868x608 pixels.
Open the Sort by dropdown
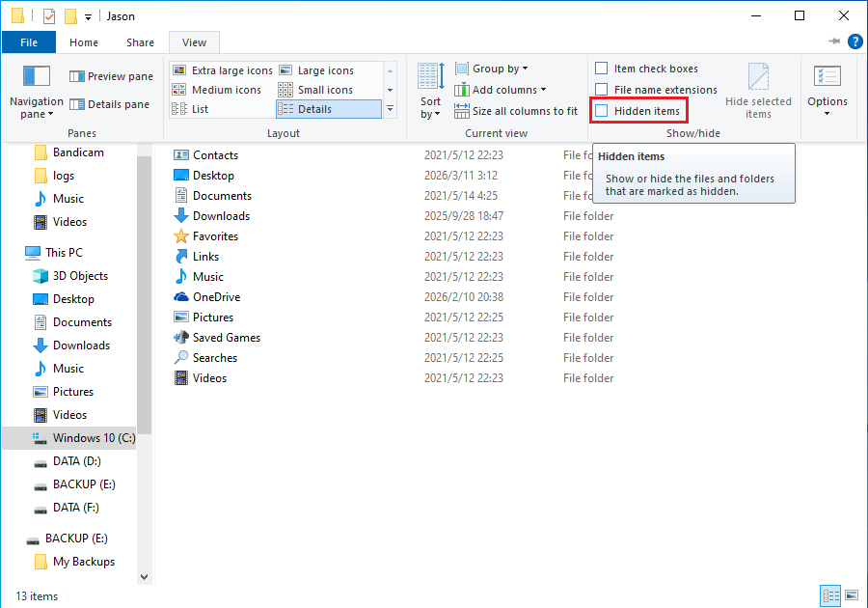(x=429, y=90)
